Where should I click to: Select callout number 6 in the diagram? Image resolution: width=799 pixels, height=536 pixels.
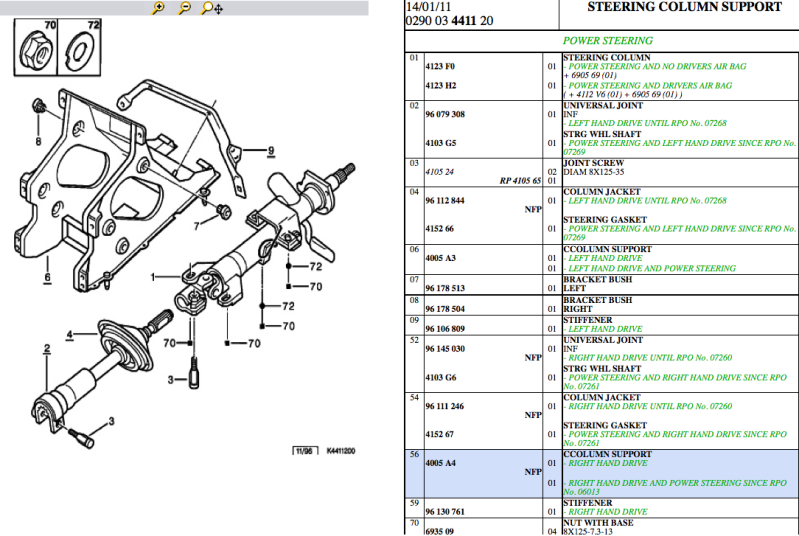(x=47, y=277)
